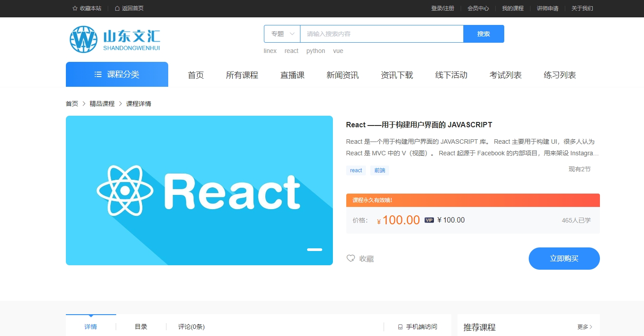Click the heart icon beside 收藏
The height and width of the screenshot is (336, 644).
tap(351, 259)
